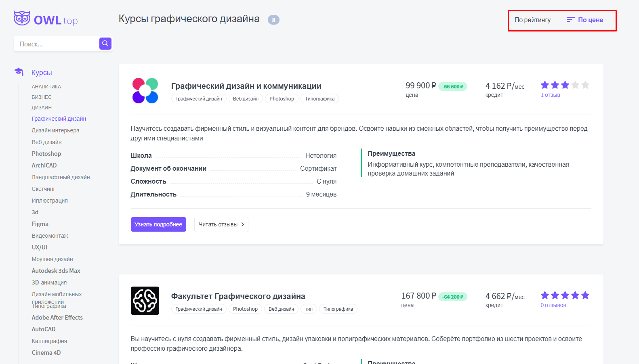Click the black GeekBrains-style brain logo
Image resolution: width=639 pixels, height=364 pixels.
pyautogui.click(x=145, y=301)
